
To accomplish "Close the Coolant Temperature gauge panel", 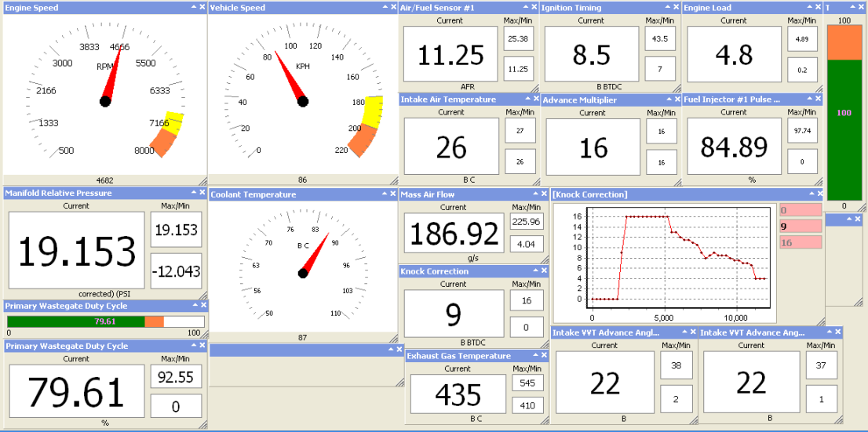I will coord(393,194).
